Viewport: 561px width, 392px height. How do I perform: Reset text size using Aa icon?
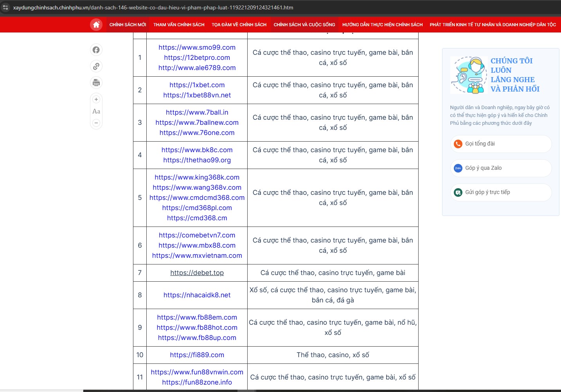[96, 111]
